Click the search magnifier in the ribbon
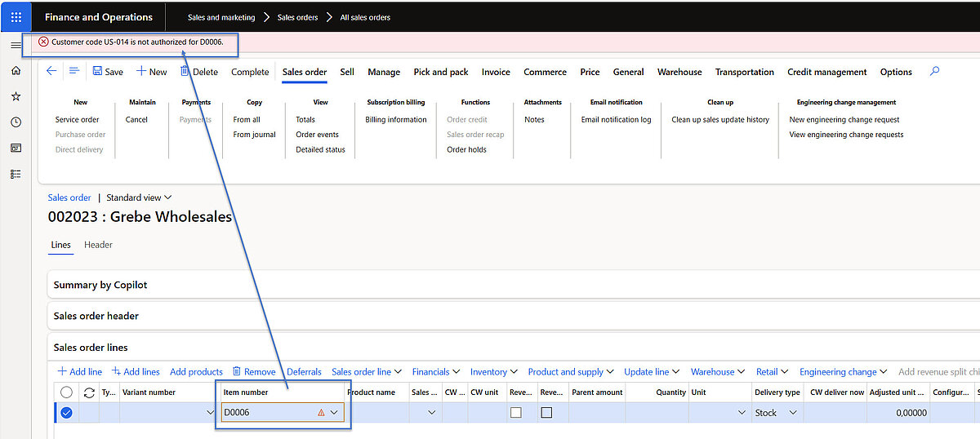The width and height of the screenshot is (980, 439). click(935, 72)
